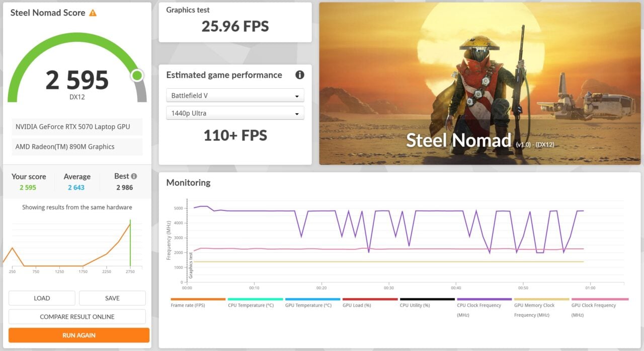The height and width of the screenshot is (351, 644).
Task: Click the Your score value 2 595
Action: click(x=28, y=187)
